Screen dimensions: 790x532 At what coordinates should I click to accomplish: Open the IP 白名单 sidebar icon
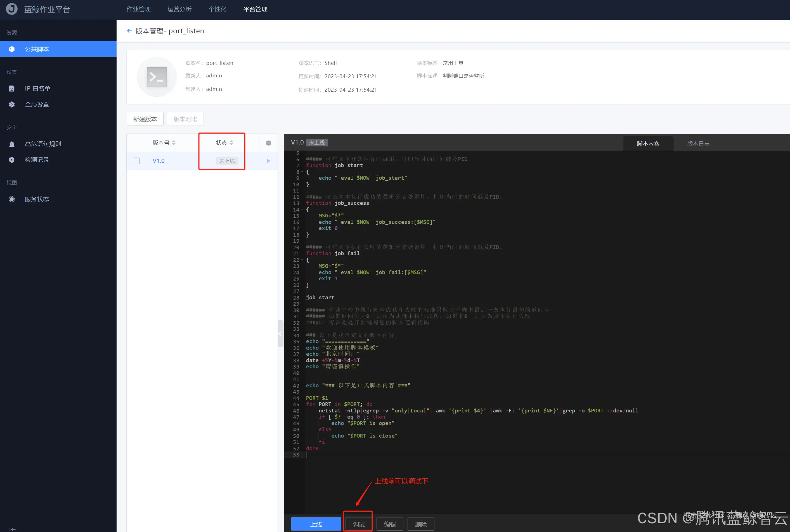coord(12,89)
